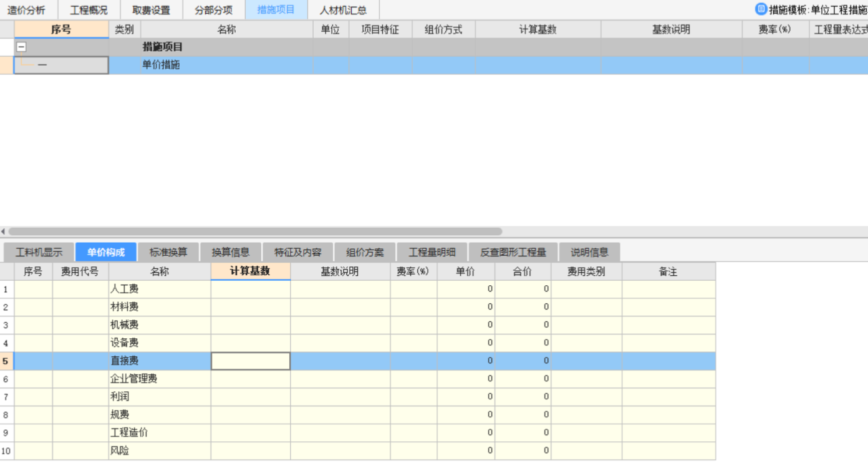
Task: Open the 特征及内容 panel tab
Action: [298, 252]
